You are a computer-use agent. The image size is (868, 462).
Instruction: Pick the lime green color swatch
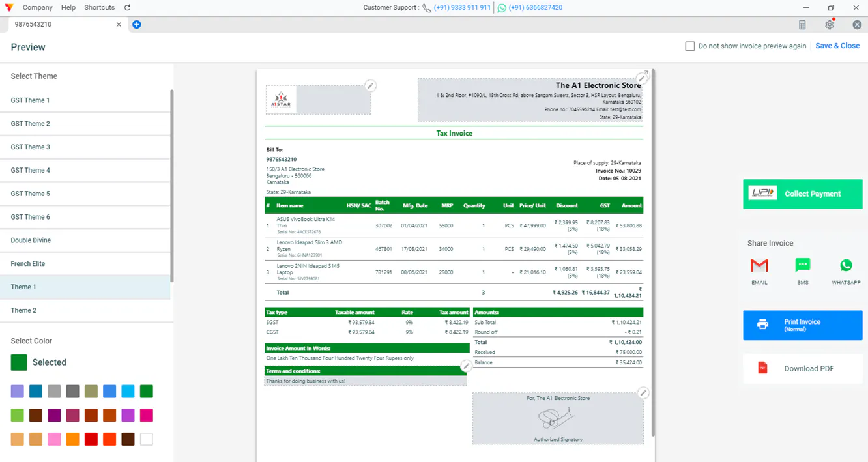tap(18, 415)
